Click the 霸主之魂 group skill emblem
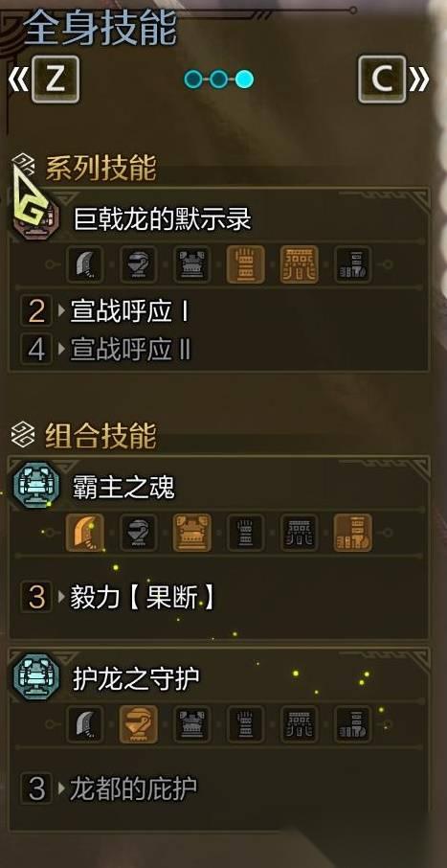447x868 pixels. tap(36, 485)
